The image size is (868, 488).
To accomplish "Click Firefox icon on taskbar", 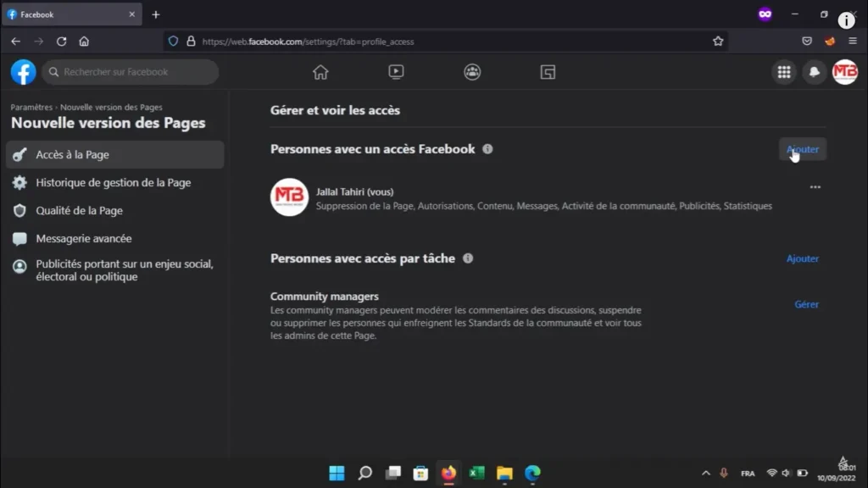I will 448,473.
